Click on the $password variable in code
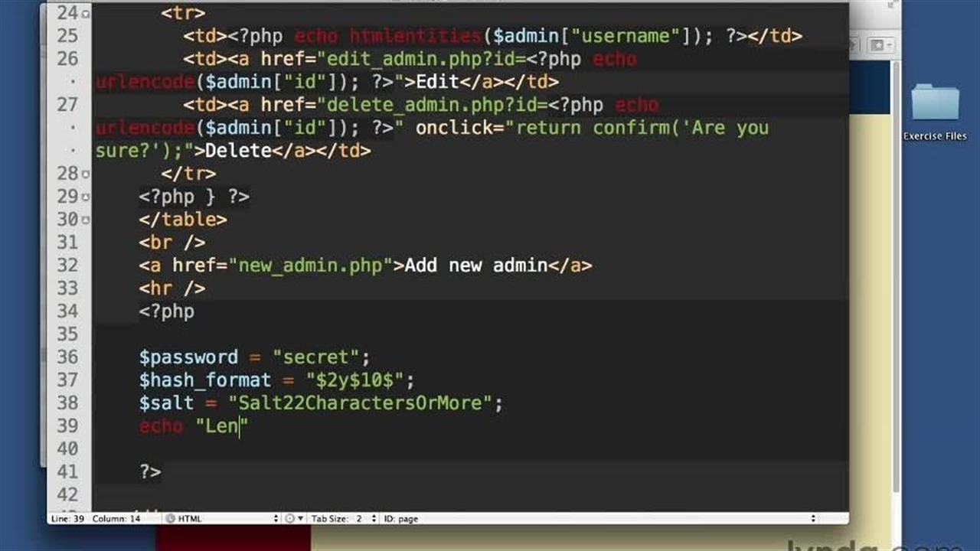 tap(188, 357)
